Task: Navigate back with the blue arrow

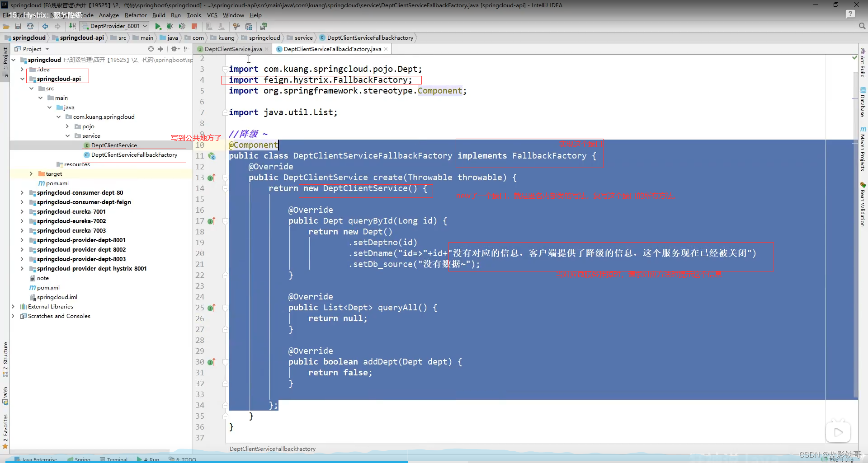Action: pyautogui.click(x=45, y=26)
